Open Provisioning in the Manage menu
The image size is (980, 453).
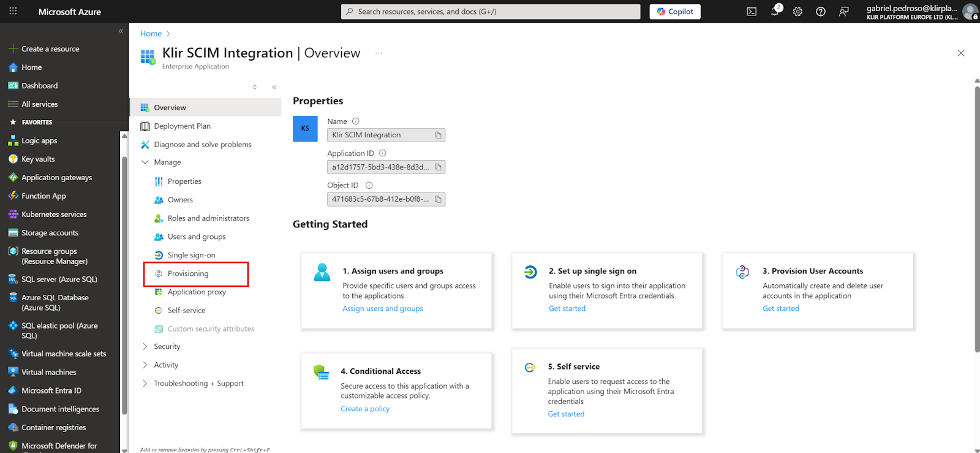click(188, 273)
